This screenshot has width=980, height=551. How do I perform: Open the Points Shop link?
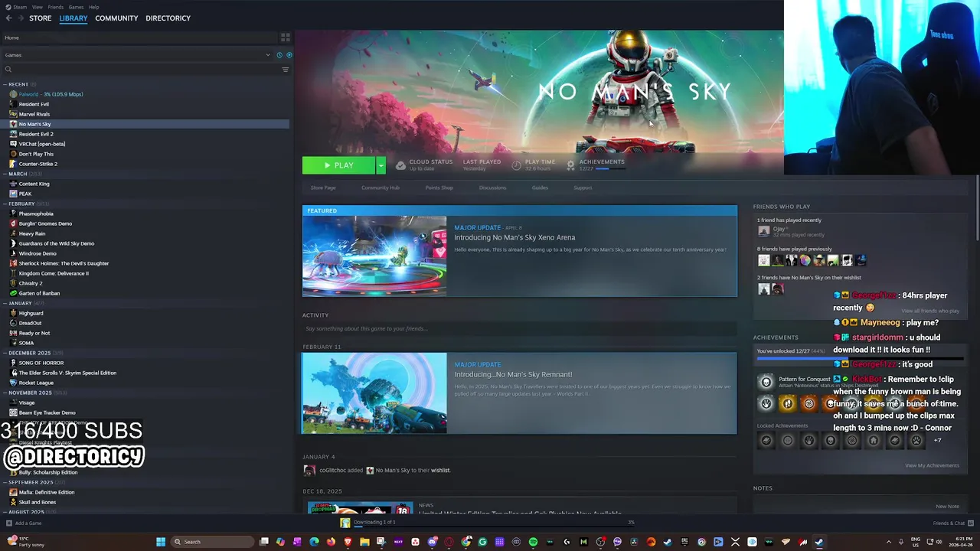point(439,187)
